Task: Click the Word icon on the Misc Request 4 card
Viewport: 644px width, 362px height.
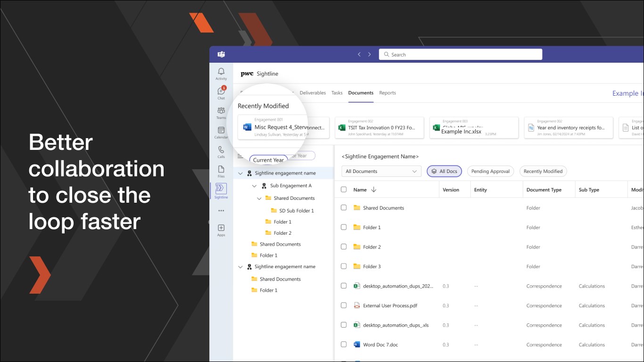Action: pyautogui.click(x=247, y=127)
